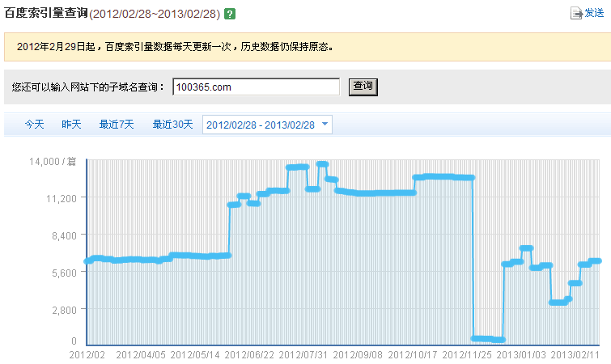The height and width of the screenshot is (364, 611).
Task: Switch to 最近7天 range
Action: tap(116, 125)
